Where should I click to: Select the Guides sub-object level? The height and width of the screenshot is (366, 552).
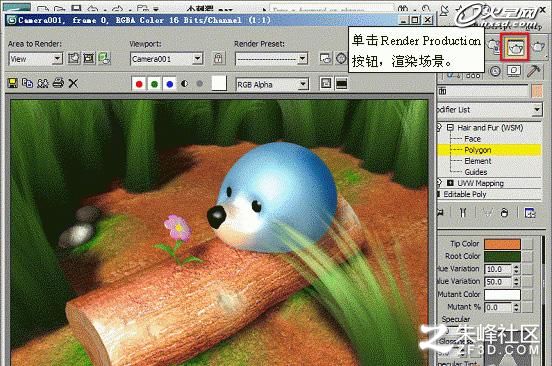(476, 172)
